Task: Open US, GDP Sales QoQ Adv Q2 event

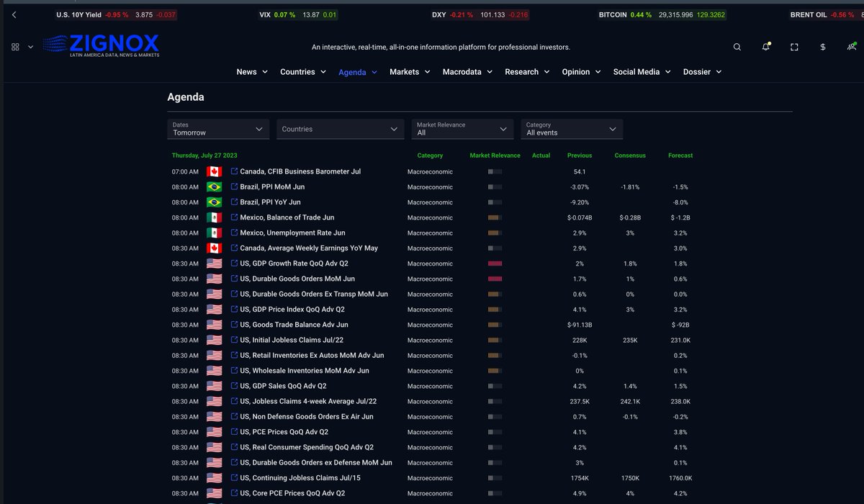Action: 283,386
